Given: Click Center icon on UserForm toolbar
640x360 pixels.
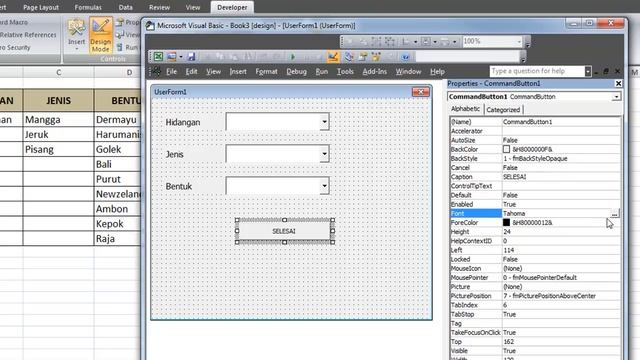Looking at the screenshot, I should pos(426,41).
